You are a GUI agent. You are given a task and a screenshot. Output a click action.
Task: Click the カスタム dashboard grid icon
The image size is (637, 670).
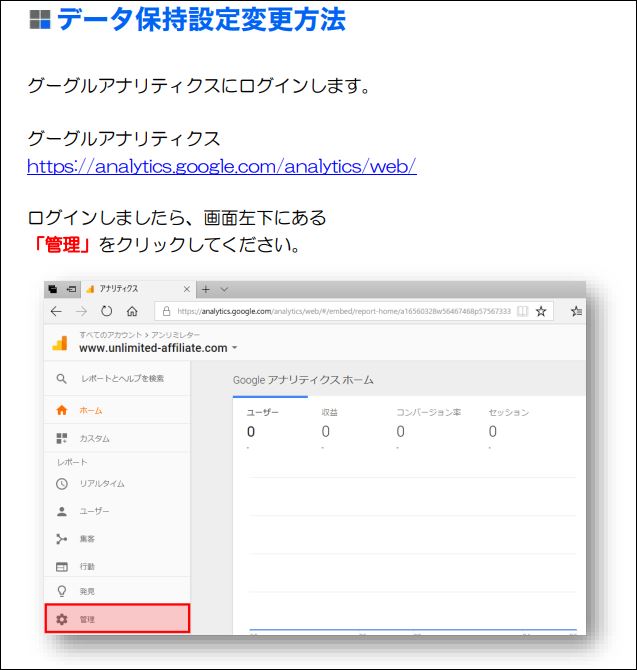point(62,438)
